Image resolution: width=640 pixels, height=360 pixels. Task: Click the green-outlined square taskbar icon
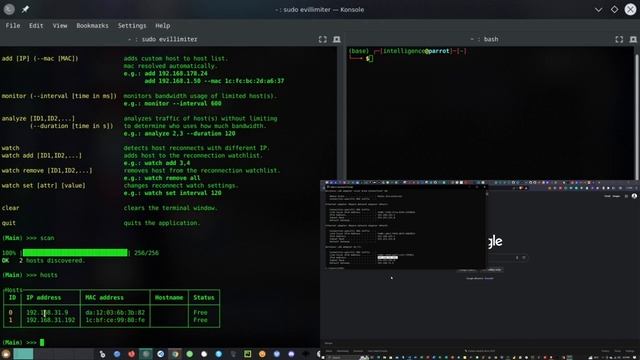(x=247, y=354)
